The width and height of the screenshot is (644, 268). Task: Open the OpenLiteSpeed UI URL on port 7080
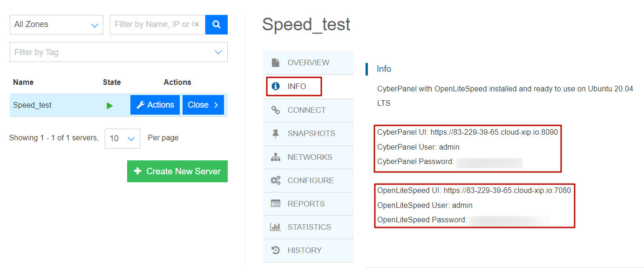point(507,190)
